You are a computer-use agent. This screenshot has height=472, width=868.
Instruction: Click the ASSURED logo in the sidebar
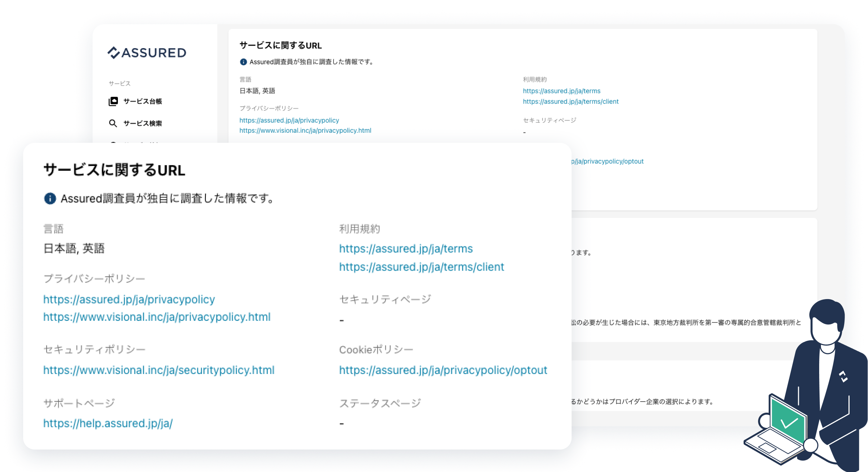pyautogui.click(x=147, y=53)
